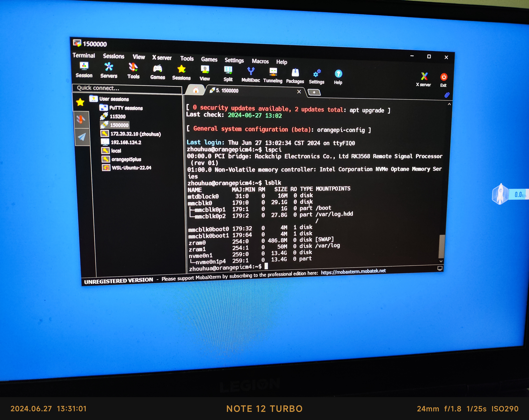Click the terminal vertical scrollbar thumb

pyautogui.click(x=442, y=246)
